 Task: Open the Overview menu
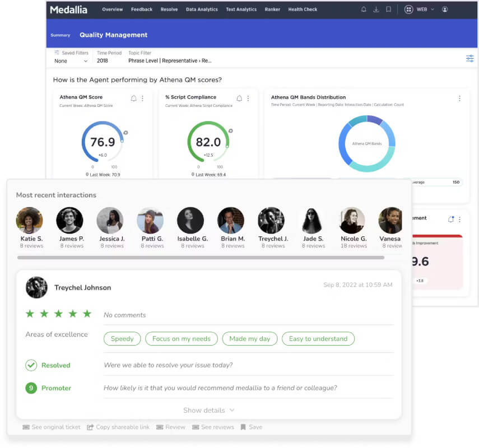click(113, 10)
